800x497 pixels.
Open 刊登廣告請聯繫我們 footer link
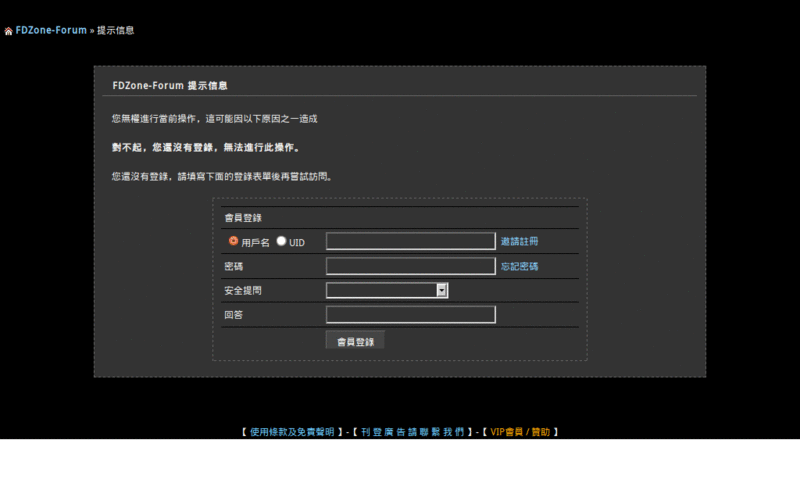(413, 432)
